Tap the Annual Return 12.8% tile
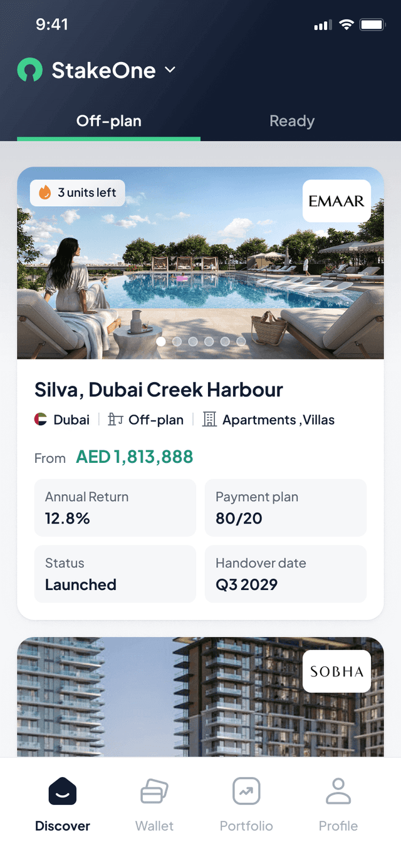 115,508
